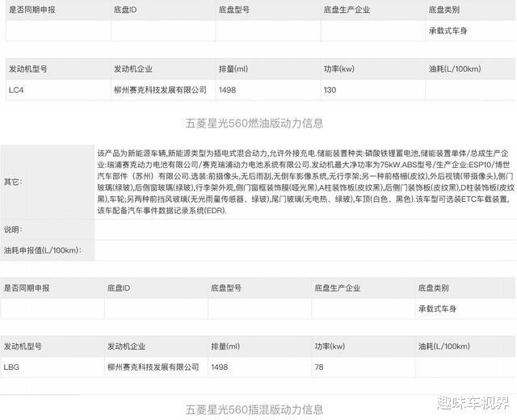
Task: Click the 油耗申报值(L/100km): label
Action: click(x=43, y=250)
